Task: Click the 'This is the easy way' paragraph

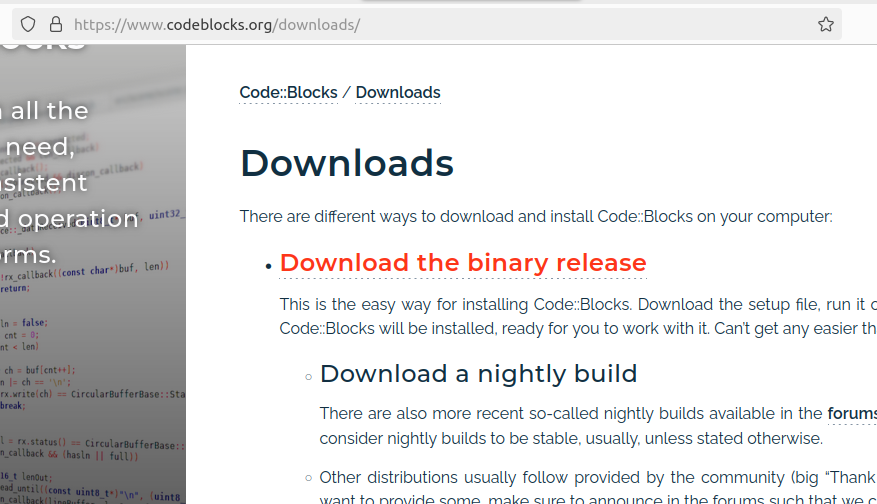Action: click(x=578, y=316)
